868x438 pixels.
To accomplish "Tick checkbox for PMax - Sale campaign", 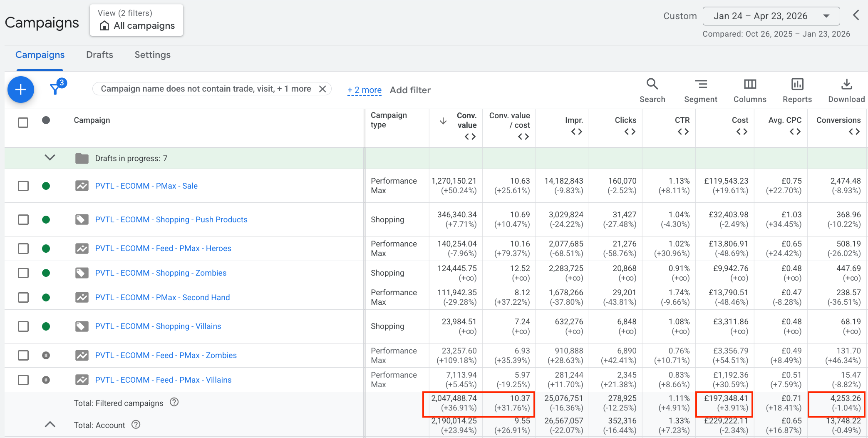I will [23, 186].
